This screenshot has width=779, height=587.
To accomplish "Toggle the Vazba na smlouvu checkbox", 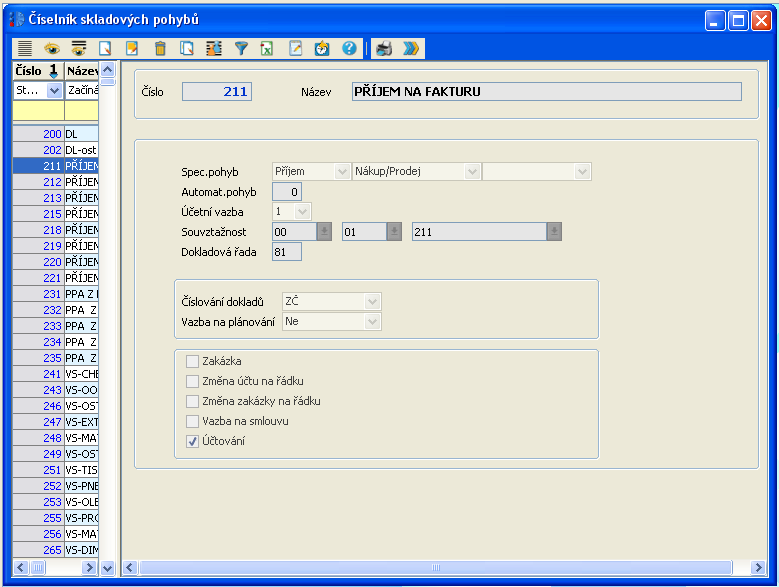I will coord(193,421).
